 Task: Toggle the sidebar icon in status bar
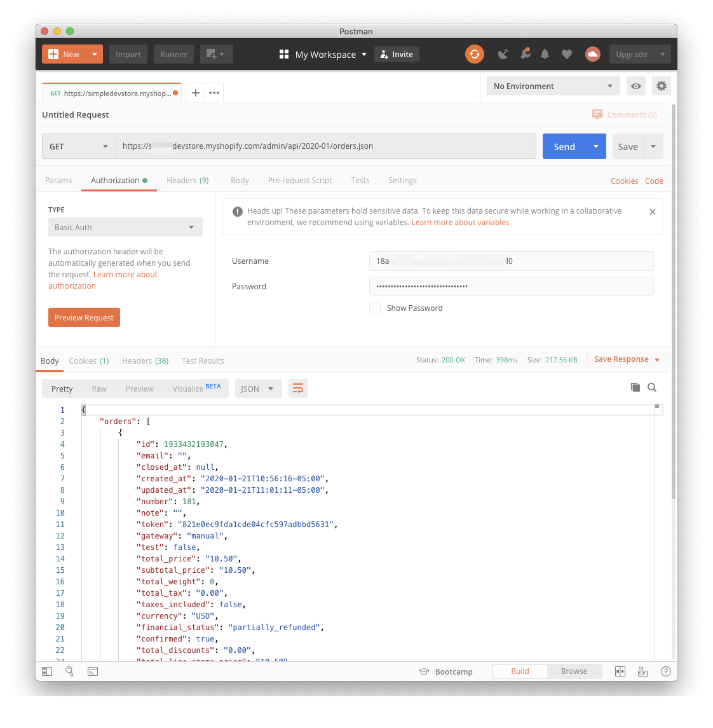tap(47, 671)
